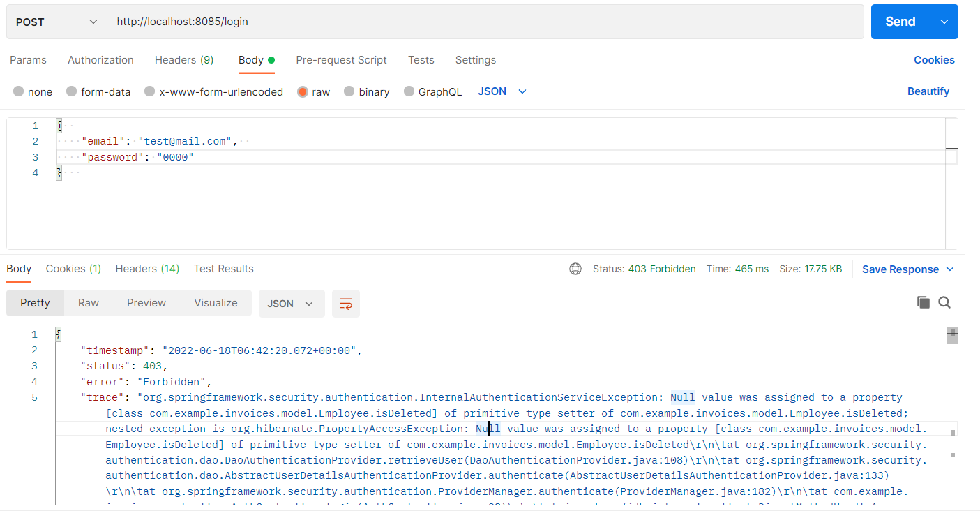
Task: Open the Visualize response view
Action: coord(216,303)
